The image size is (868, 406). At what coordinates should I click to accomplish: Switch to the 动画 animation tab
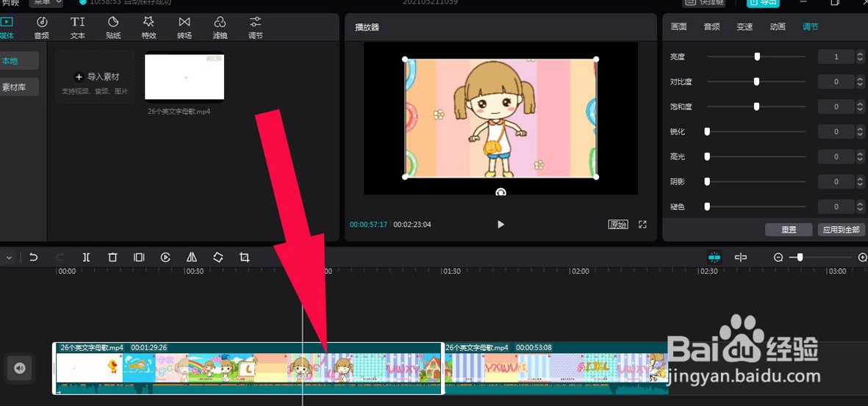pos(777,26)
